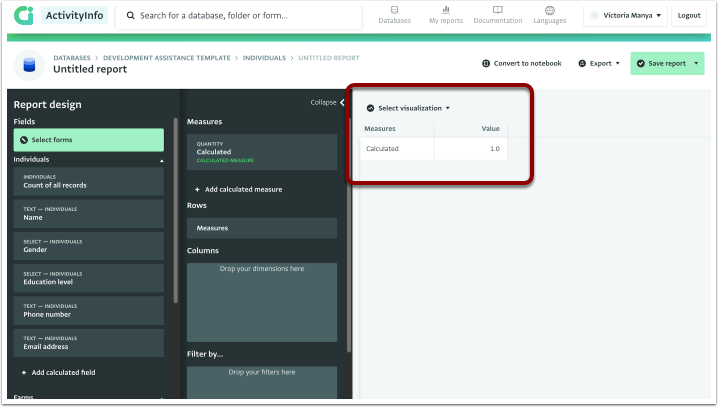Click the Logout button
718x407 pixels.
(689, 16)
